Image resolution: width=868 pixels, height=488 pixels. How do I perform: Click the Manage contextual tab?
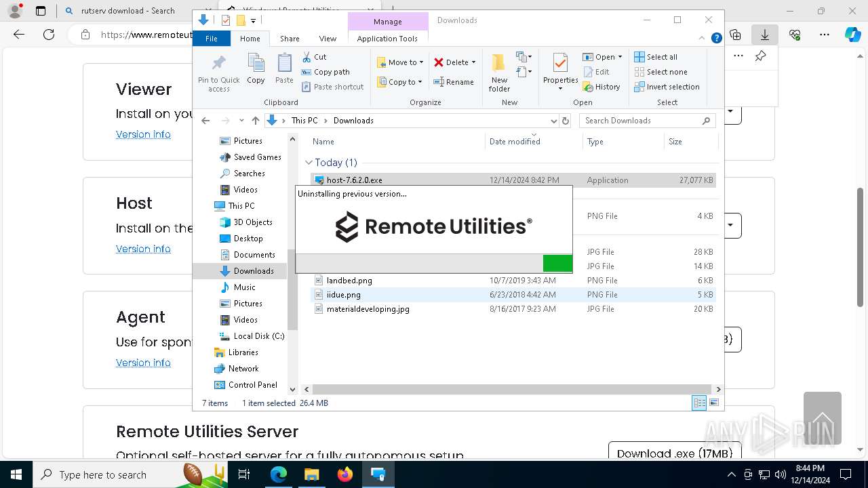388,22
